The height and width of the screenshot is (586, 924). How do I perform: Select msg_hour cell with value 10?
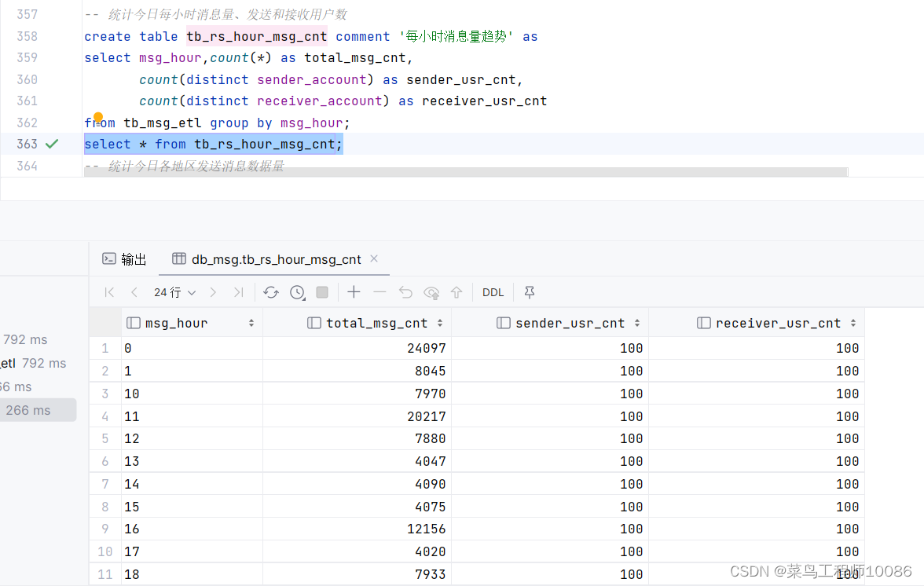tap(192, 394)
